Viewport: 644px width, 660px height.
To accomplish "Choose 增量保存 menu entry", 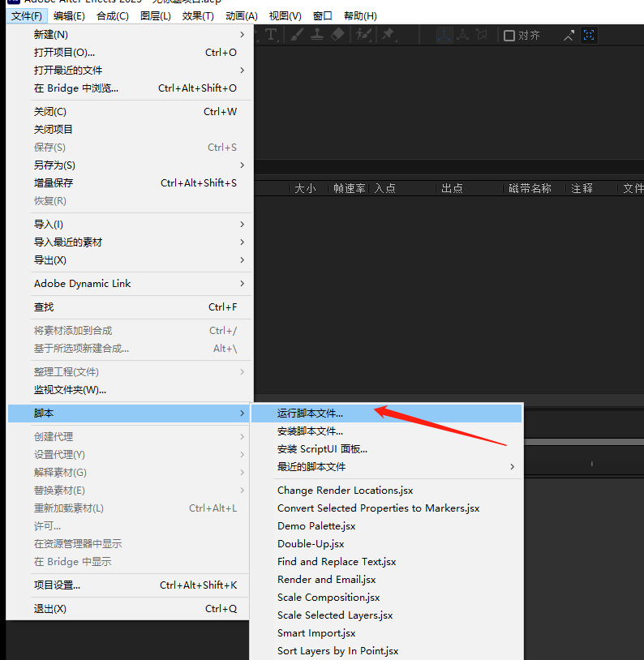I will [x=130, y=182].
